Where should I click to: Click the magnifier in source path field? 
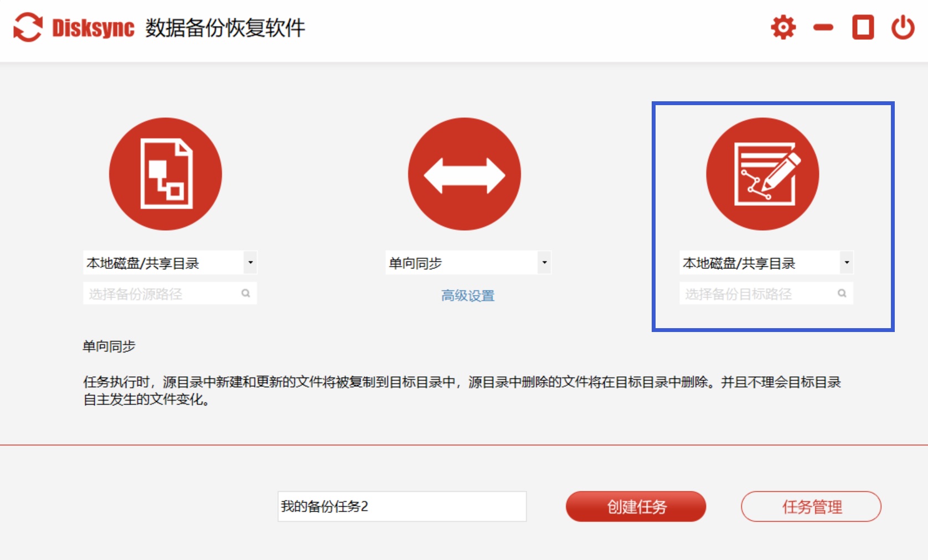click(x=246, y=293)
